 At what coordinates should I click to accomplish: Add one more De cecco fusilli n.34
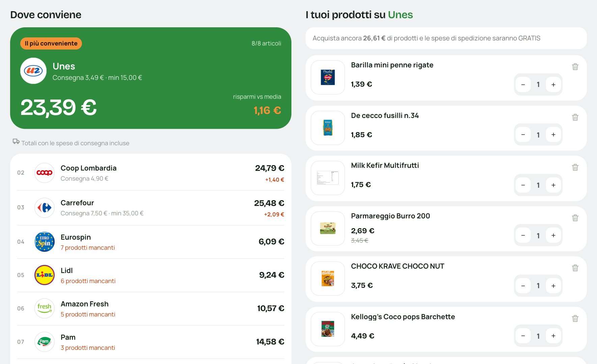553,135
